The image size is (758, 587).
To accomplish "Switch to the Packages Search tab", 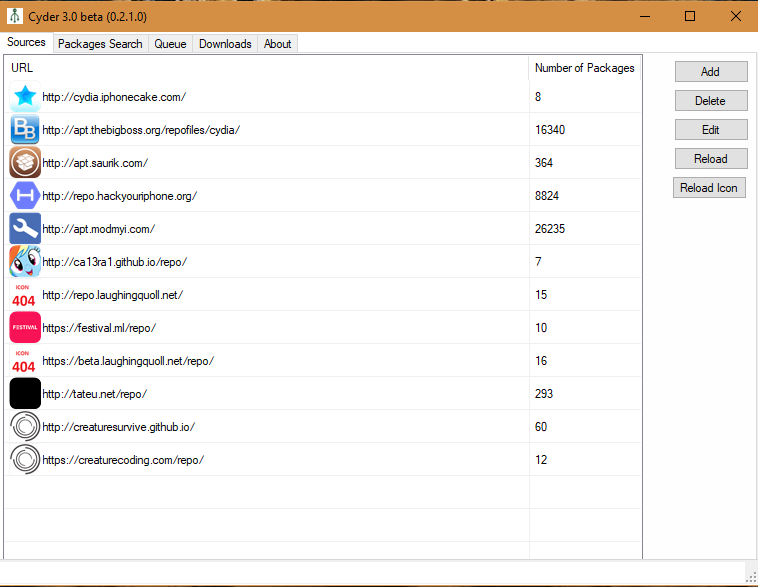I will coord(100,44).
